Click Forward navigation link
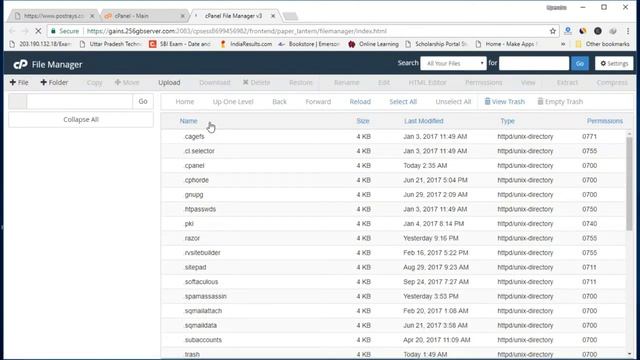640x360 pixels. 318,102
